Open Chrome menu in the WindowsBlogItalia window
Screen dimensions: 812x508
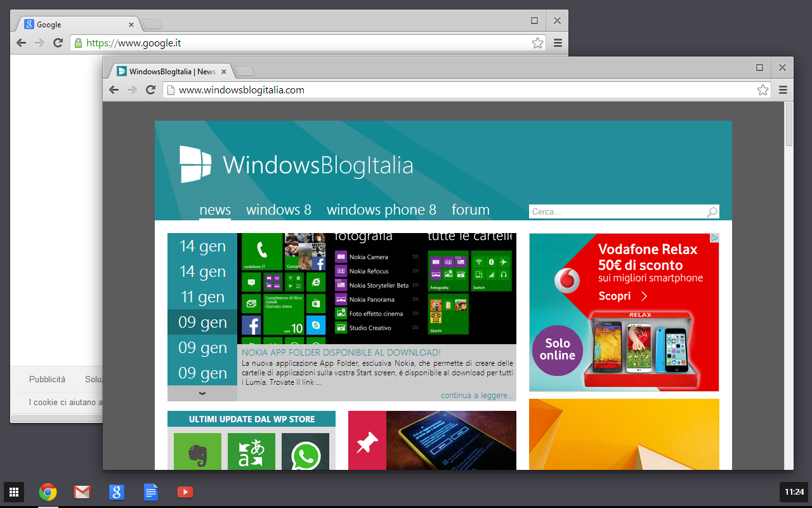coord(783,90)
